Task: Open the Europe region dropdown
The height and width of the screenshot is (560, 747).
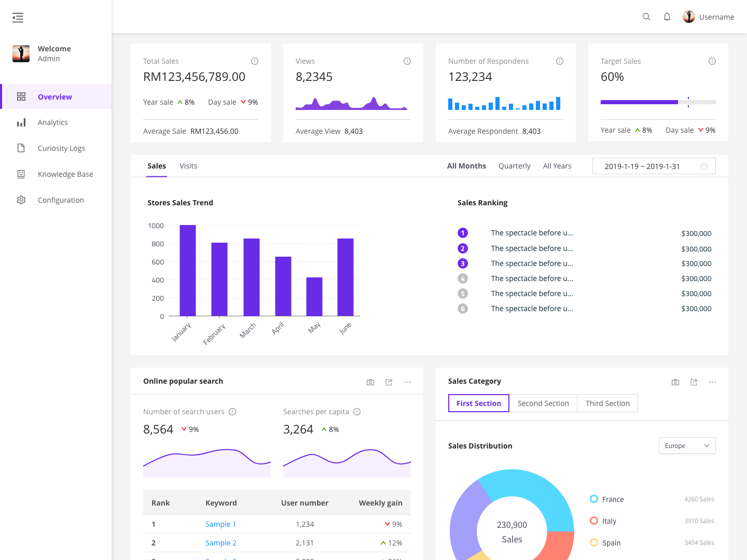Action: click(x=687, y=445)
